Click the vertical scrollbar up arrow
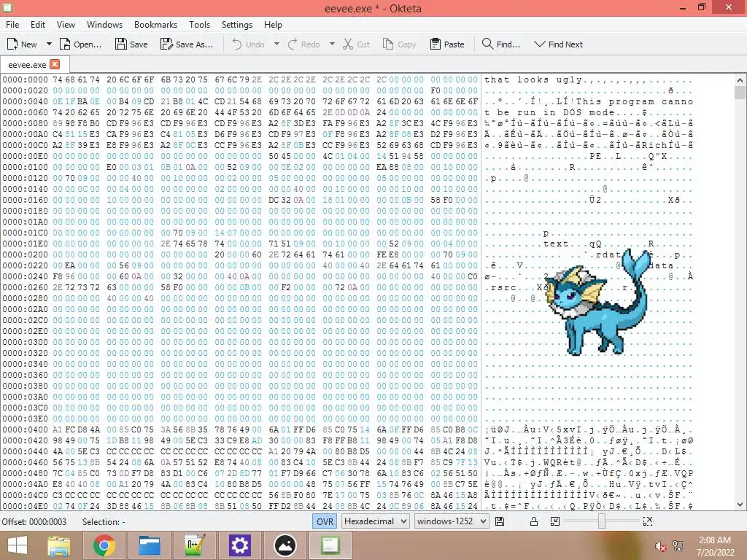This screenshot has height=560, width=747. click(740, 80)
